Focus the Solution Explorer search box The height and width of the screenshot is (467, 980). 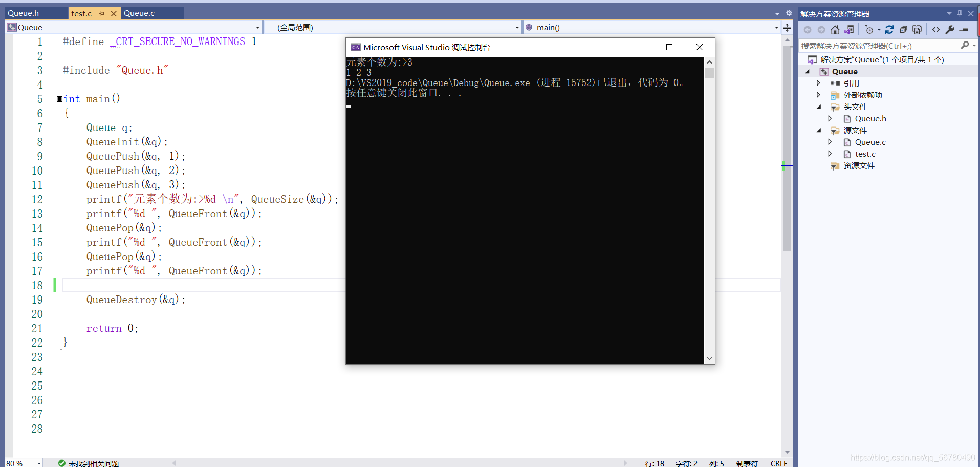pos(879,46)
